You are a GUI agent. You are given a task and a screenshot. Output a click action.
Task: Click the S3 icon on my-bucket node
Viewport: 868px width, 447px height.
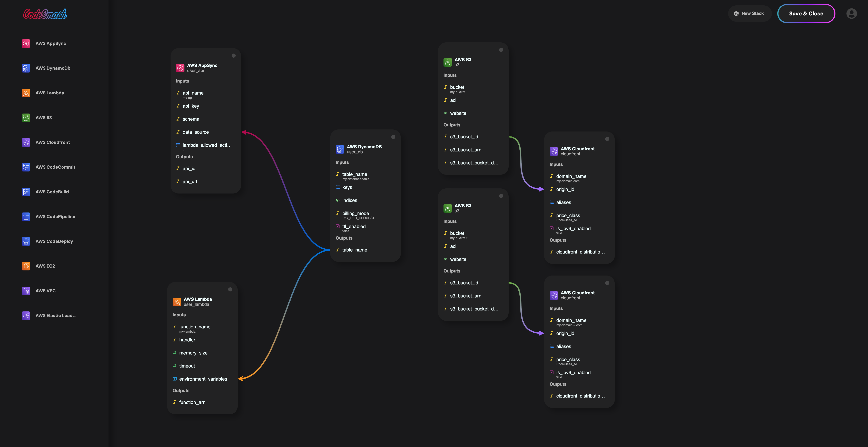(448, 62)
